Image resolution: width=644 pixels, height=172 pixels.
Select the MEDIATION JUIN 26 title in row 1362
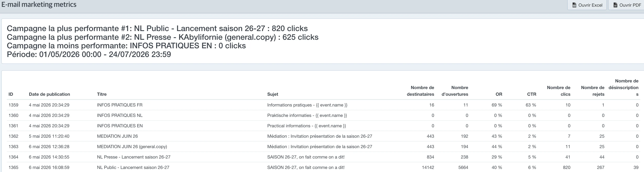[117, 136]
